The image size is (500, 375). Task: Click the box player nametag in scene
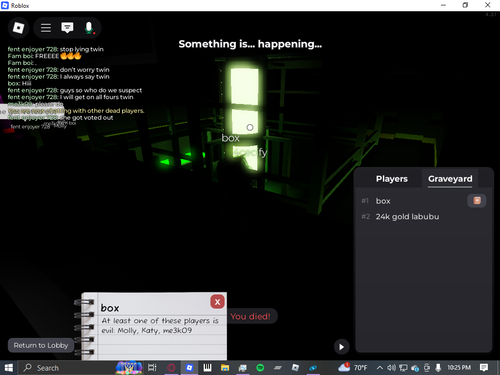click(x=230, y=138)
